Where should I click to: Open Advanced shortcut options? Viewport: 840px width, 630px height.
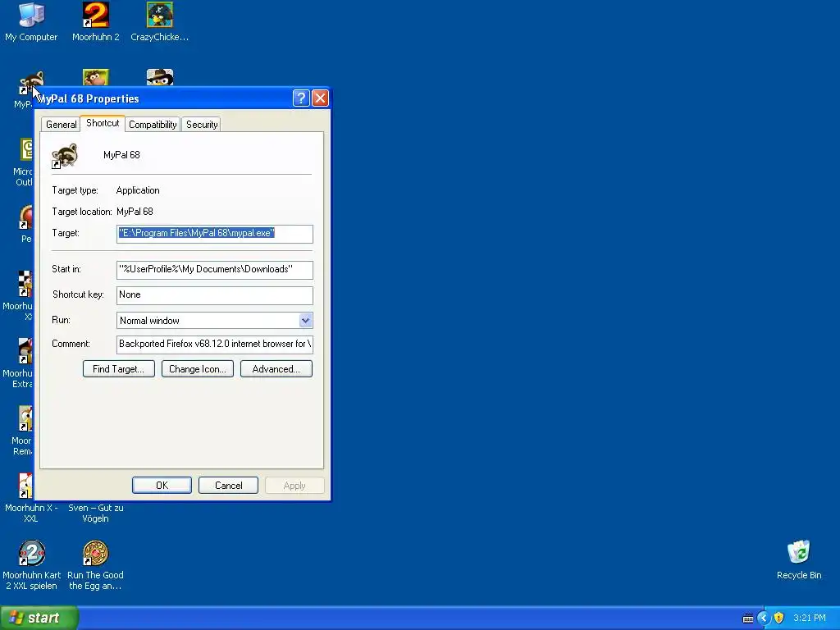point(276,368)
